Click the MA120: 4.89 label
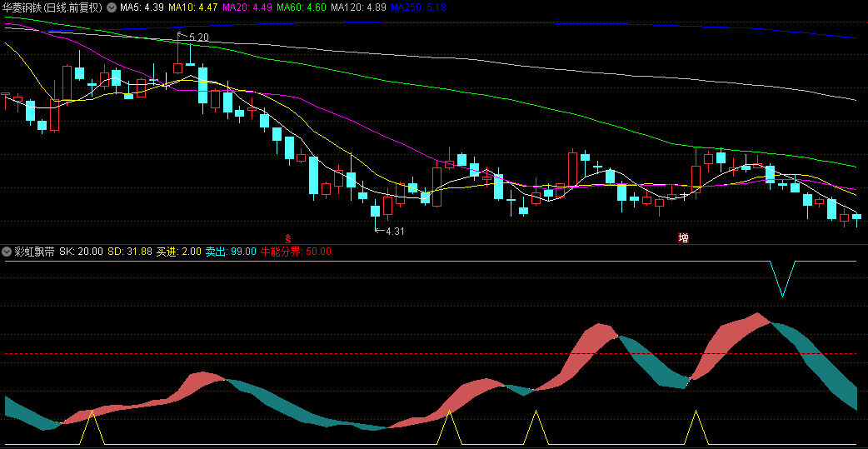The width and height of the screenshot is (868, 449). [x=358, y=7]
